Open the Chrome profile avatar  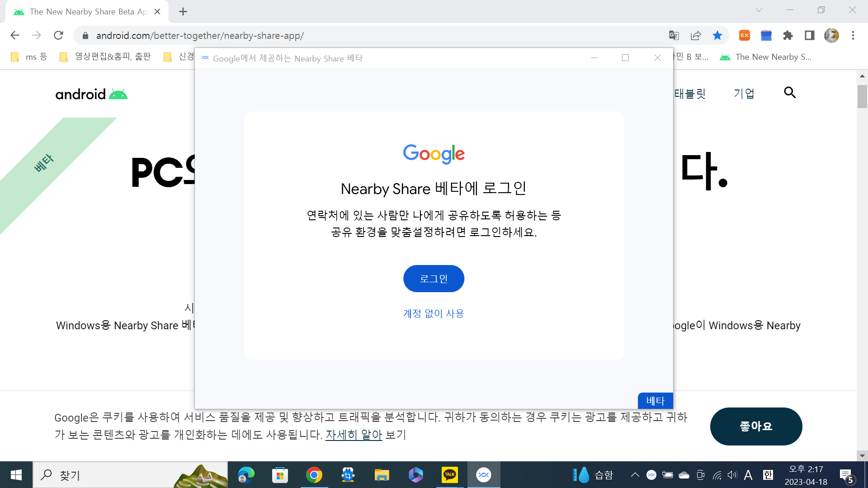coord(831,35)
